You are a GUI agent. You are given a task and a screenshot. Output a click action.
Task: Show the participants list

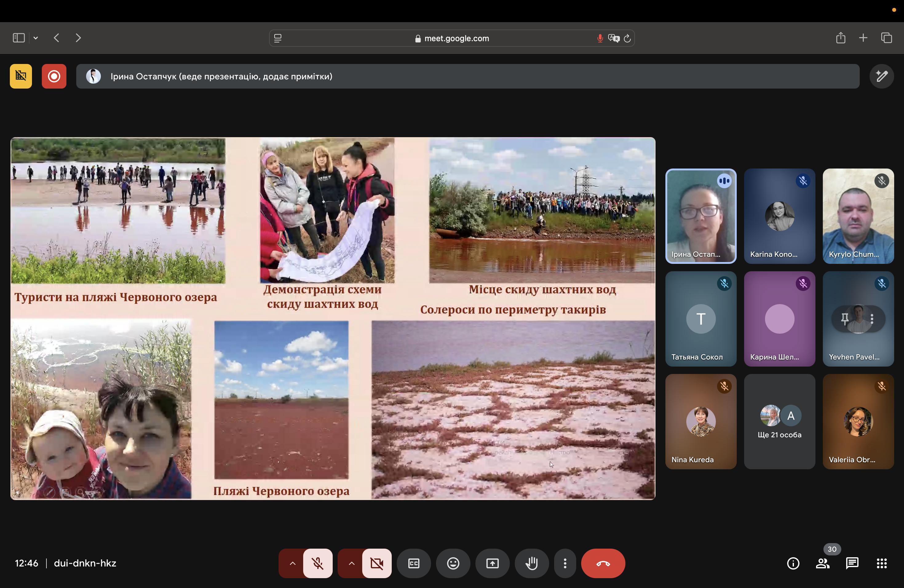[x=822, y=563]
